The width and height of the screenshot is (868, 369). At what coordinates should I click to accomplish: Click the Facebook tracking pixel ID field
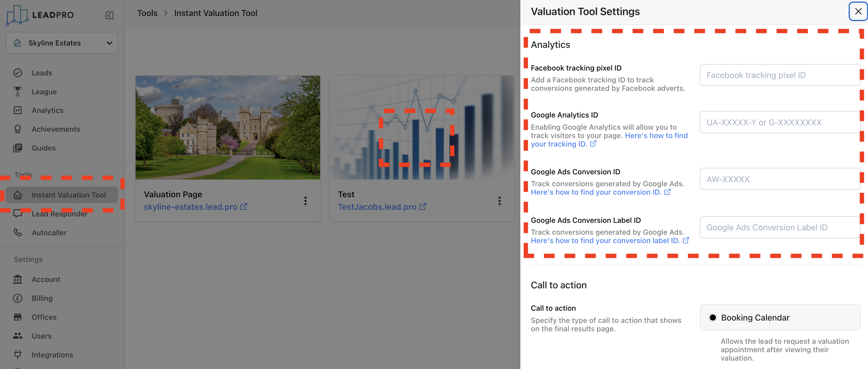779,75
